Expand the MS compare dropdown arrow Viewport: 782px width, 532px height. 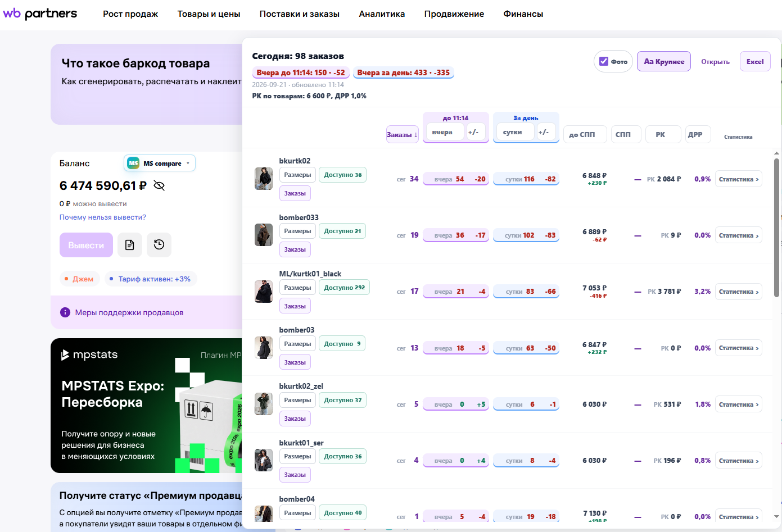[188, 163]
